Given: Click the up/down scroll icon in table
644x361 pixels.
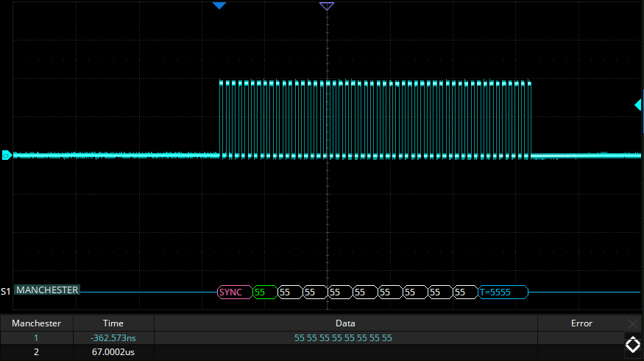Looking at the screenshot, I should [632, 344].
